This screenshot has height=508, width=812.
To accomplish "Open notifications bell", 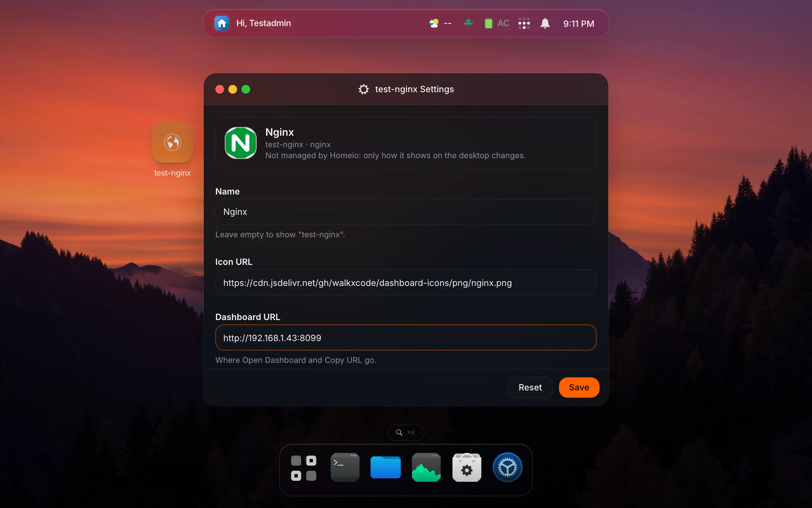I will 545,23.
